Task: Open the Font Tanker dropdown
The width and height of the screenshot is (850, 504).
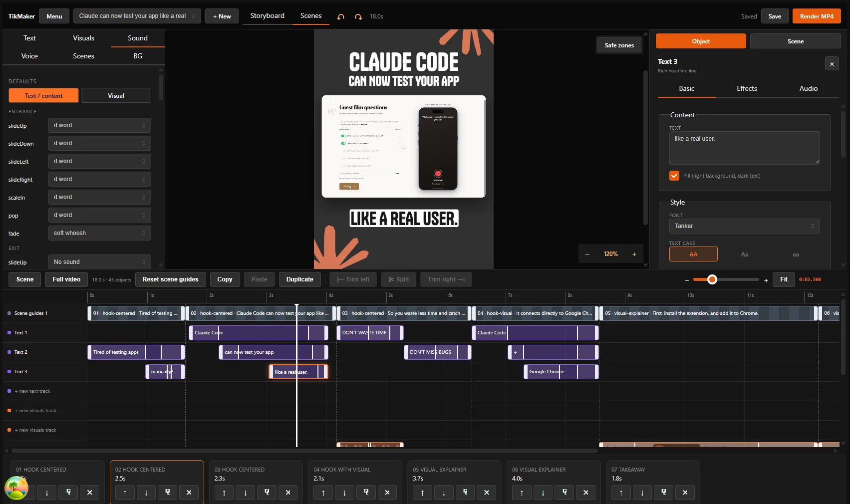Action: coord(744,226)
